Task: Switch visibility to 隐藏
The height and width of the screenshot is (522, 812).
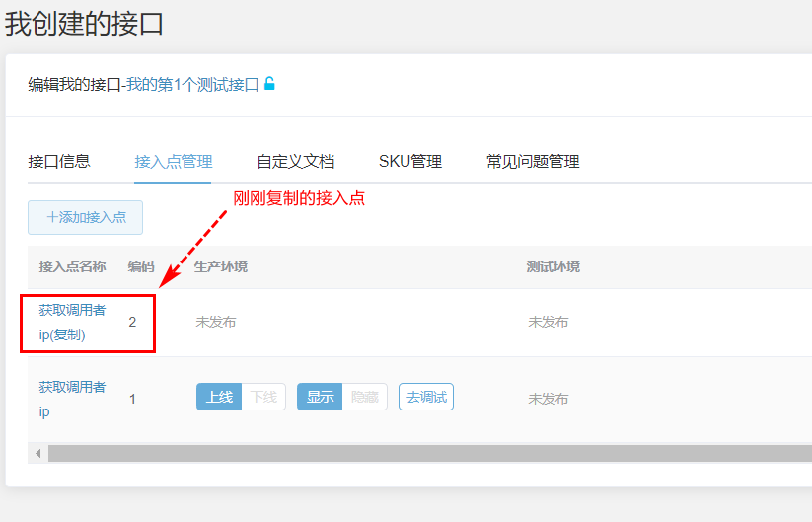Action: [364, 397]
